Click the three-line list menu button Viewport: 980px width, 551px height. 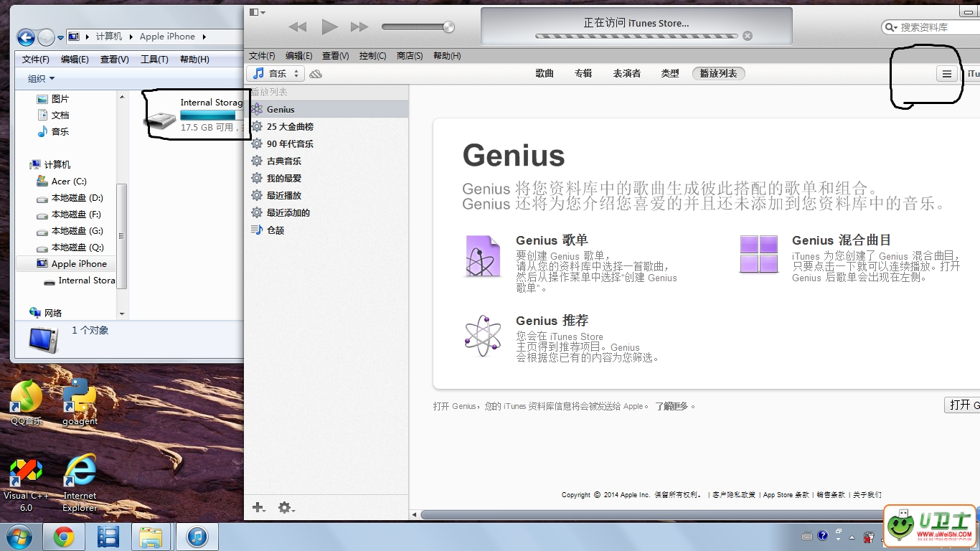coord(947,74)
